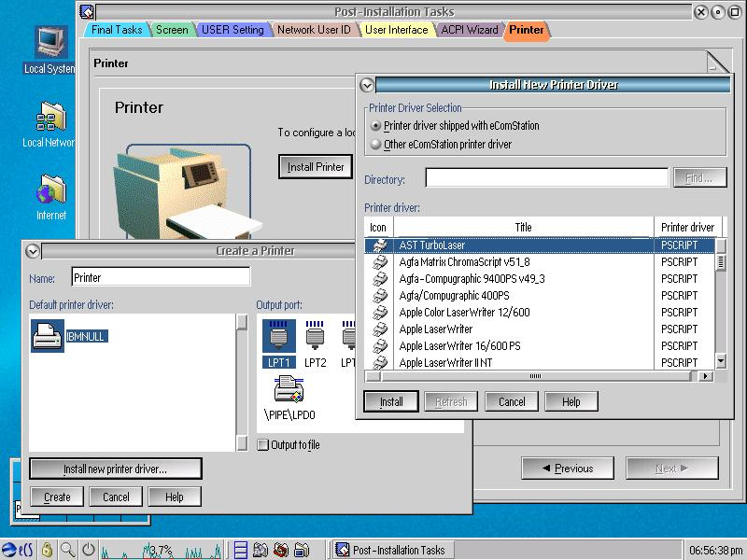
Task: Click the Agfa-Compugraphic 9400PS printer icon
Action: click(380, 278)
